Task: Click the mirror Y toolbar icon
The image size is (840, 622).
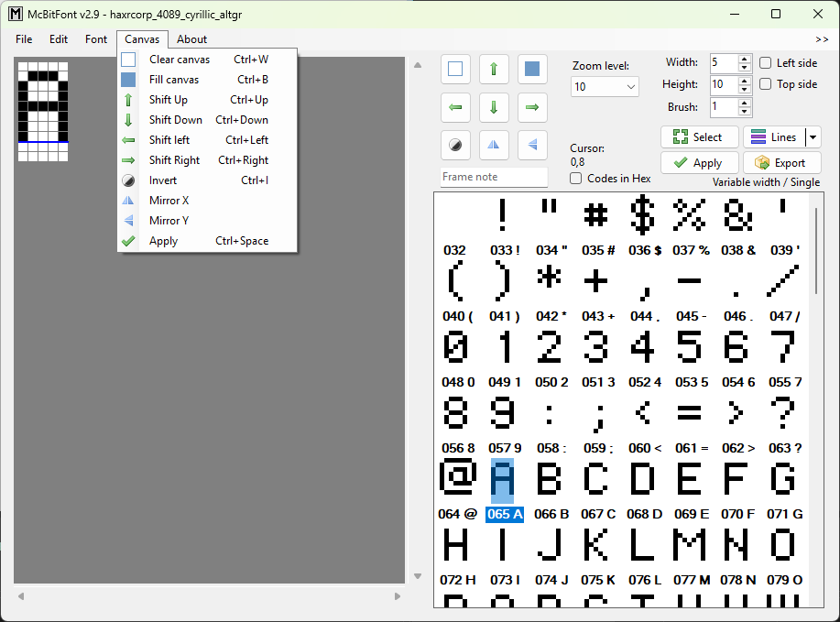Action: coord(532,145)
